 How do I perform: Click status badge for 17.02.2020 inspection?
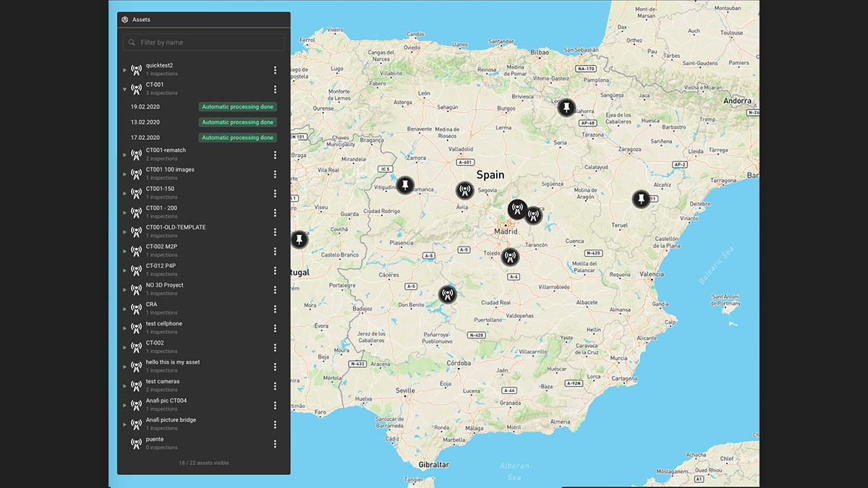[237, 137]
